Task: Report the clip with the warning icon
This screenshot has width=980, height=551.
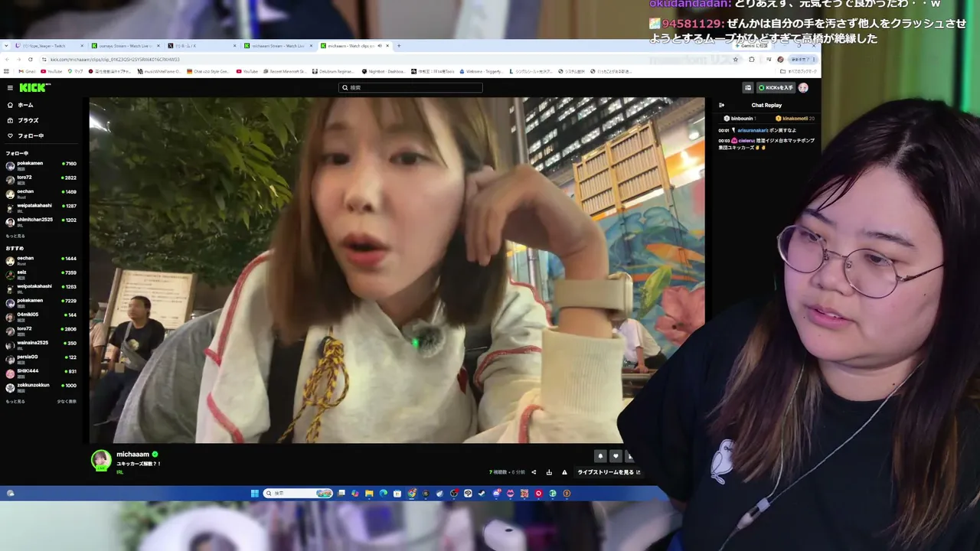Action: pyautogui.click(x=564, y=472)
